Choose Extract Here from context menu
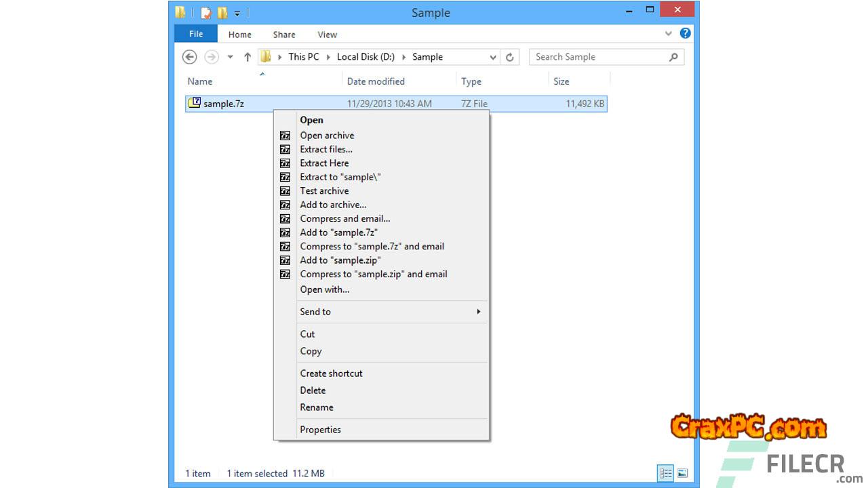Viewport: 868px width, 488px height. pyautogui.click(x=324, y=163)
